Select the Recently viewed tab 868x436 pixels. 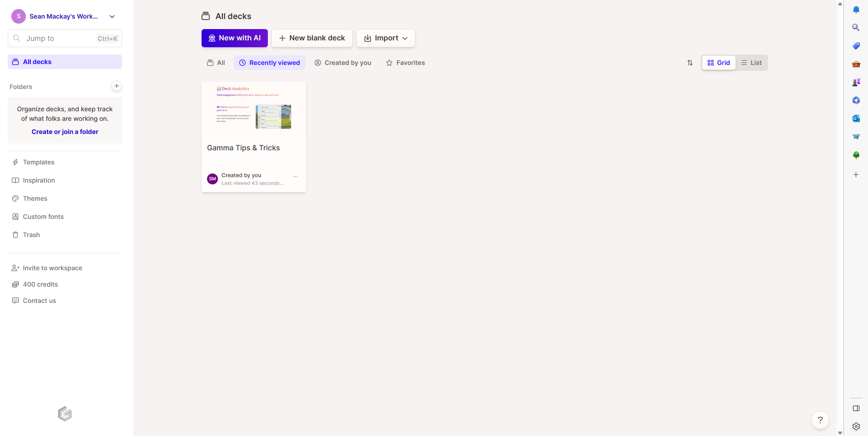tap(270, 63)
